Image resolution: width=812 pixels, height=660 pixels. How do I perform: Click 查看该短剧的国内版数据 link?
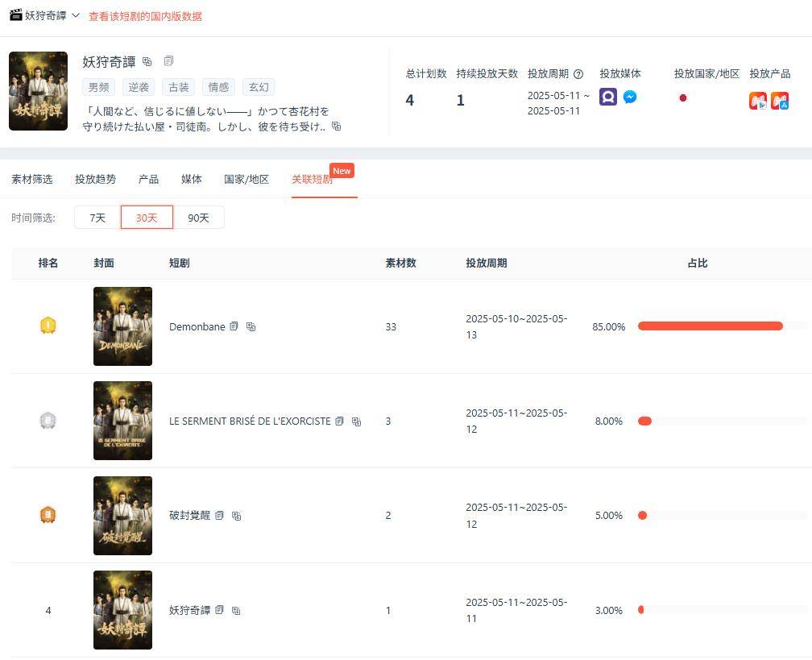click(146, 17)
